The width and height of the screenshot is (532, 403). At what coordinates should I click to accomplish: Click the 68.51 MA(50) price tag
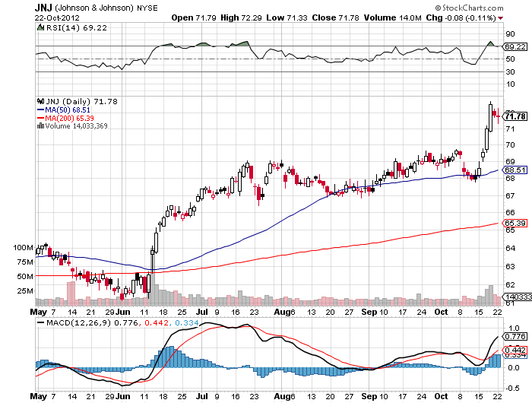(x=515, y=170)
